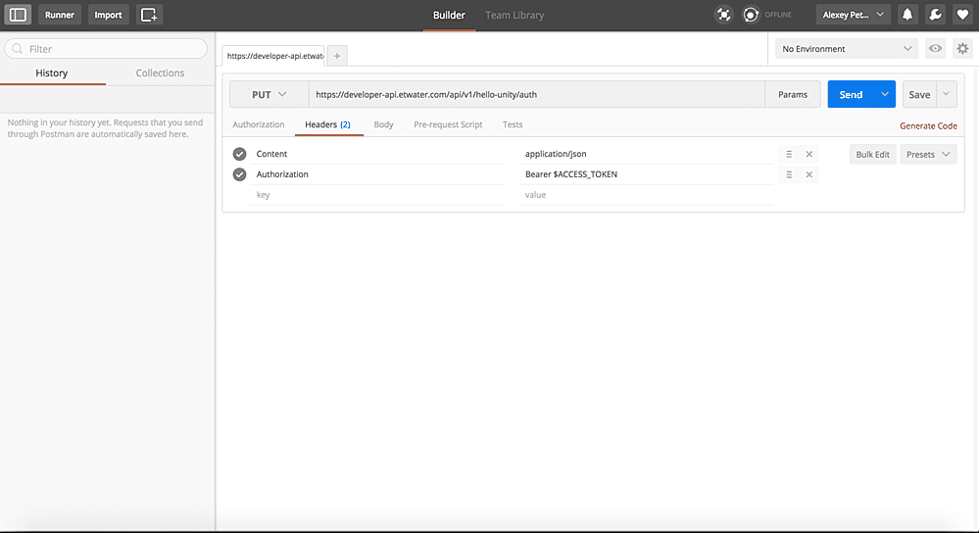Open the wrench settings icon
980x533 pixels.
[935, 15]
